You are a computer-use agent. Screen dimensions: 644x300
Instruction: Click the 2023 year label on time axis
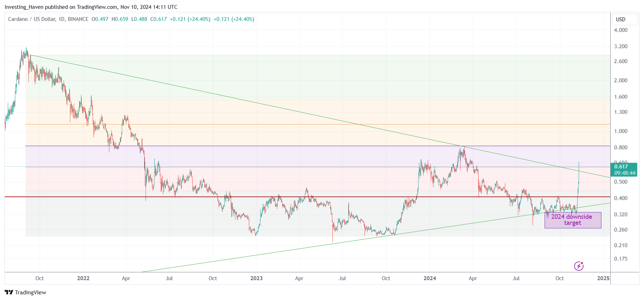point(256,278)
